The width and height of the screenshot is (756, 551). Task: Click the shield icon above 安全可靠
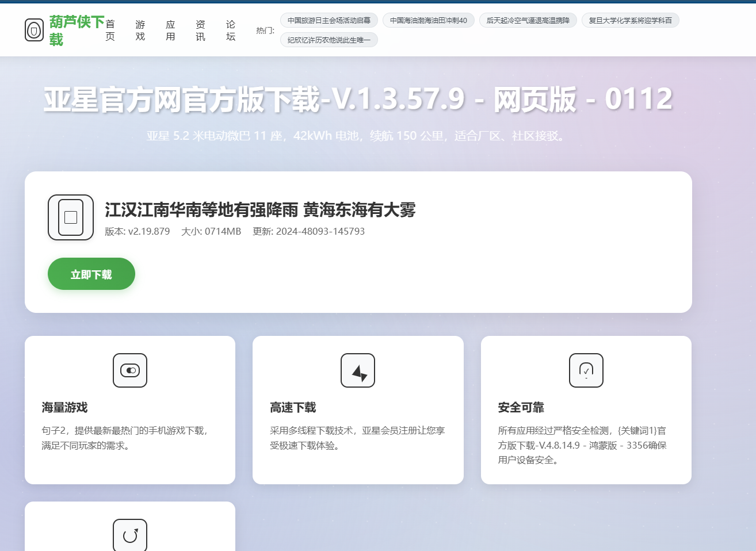coord(586,370)
